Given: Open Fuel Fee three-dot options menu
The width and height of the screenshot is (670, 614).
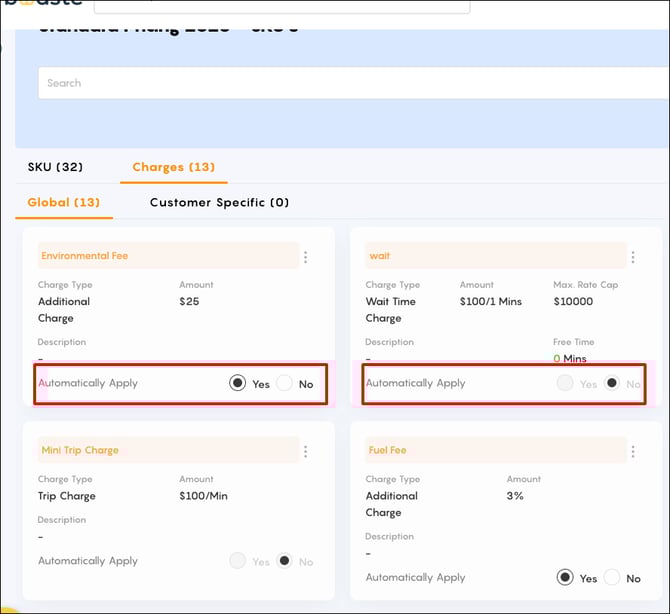Looking at the screenshot, I should click(633, 451).
